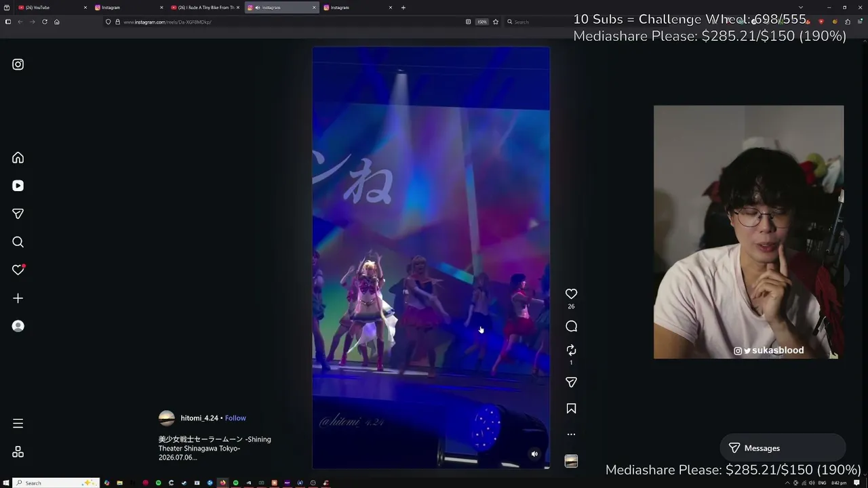
Task: Reset the 150% zoom level badge
Action: coord(482,22)
